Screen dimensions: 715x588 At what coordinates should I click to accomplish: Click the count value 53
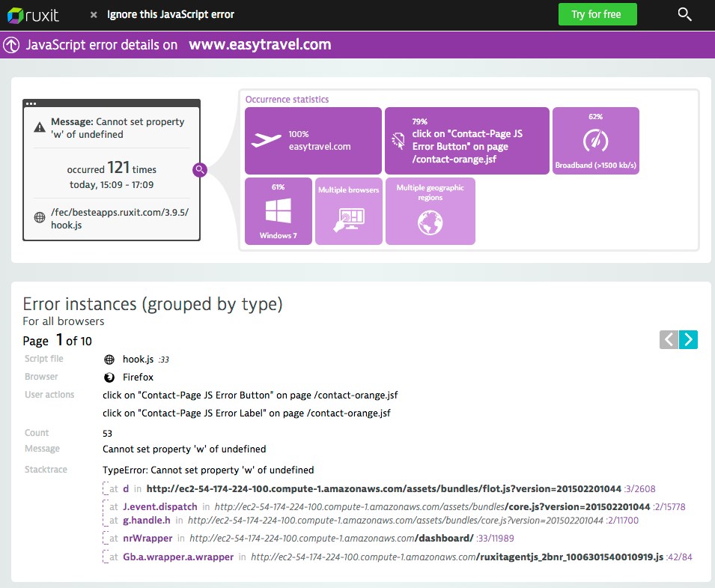[x=107, y=434]
